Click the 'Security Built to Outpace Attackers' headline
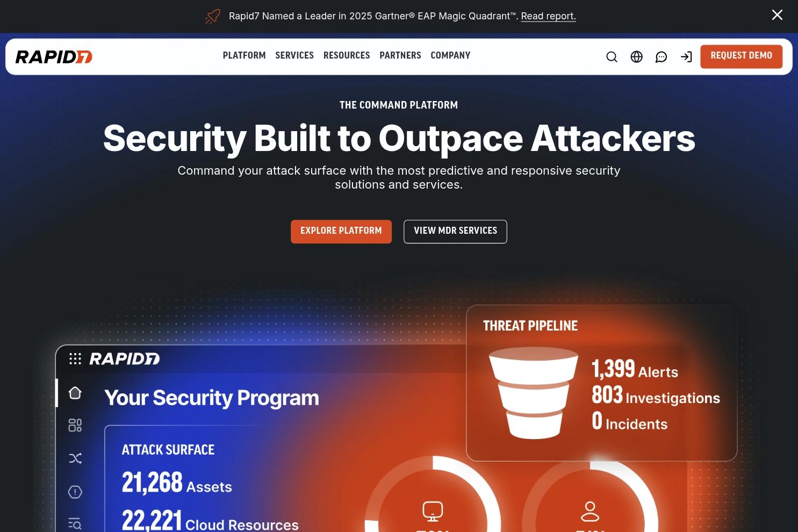 (x=399, y=139)
